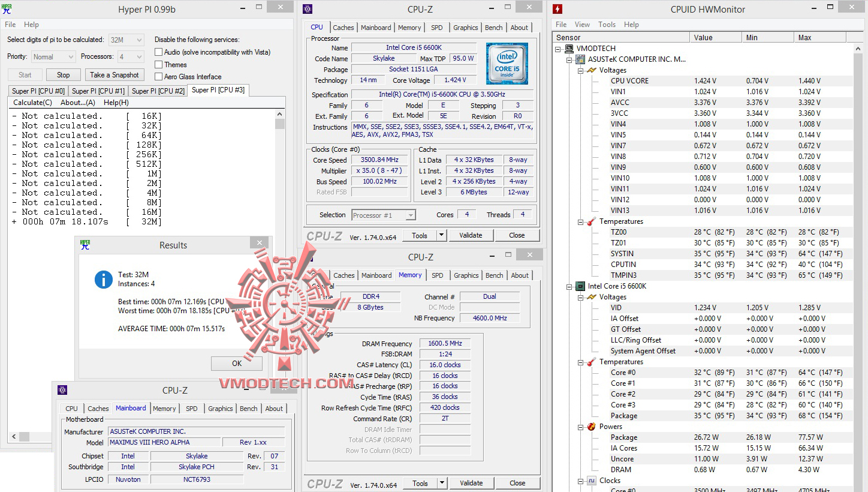Collapse the Voltages group under ASUSTeK
Image resolution: width=868 pixels, height=492 pixels.
click(580, 70)
